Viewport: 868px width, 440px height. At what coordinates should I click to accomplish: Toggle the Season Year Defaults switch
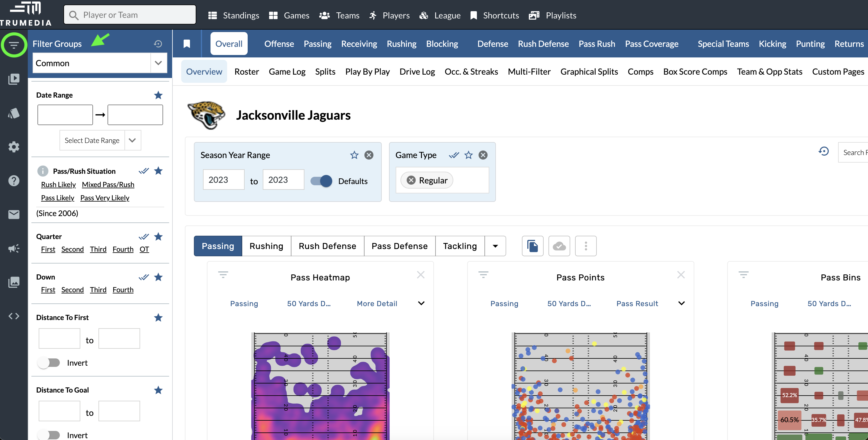[x=321, y=181]
